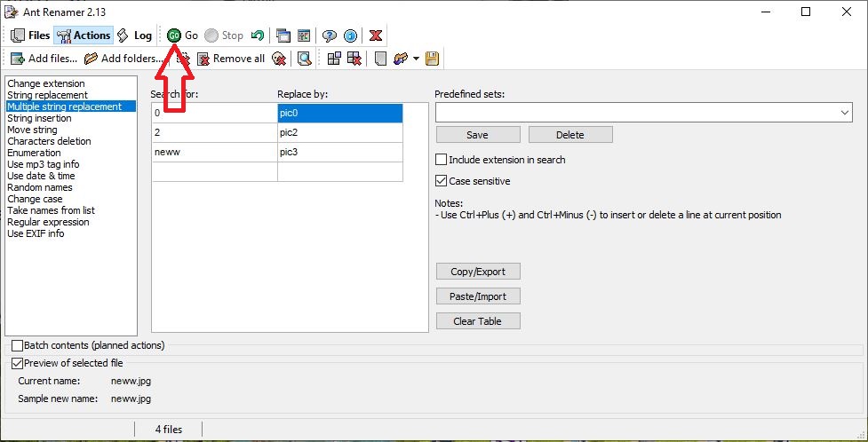Screen dimensions: 868x442
Task: Click the Add files icon
Action: tap(17, 59)
